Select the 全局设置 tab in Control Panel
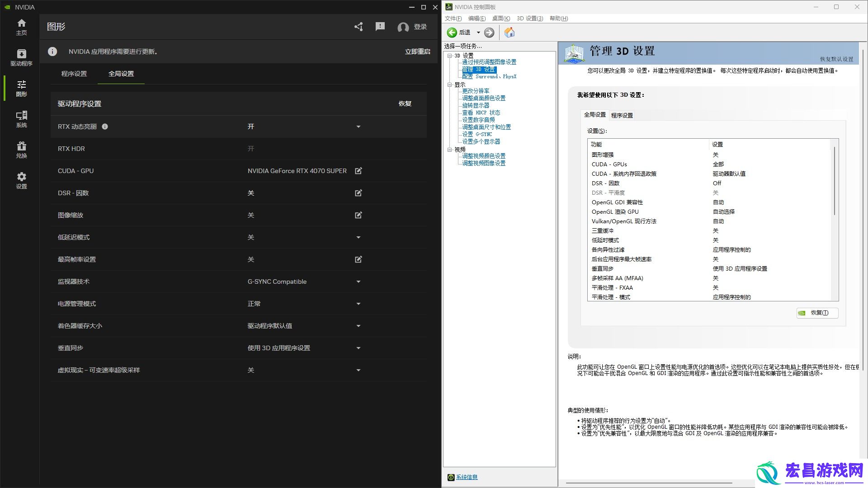The height and width of the screenshot is (488, 868). click(x=595, y=115)
